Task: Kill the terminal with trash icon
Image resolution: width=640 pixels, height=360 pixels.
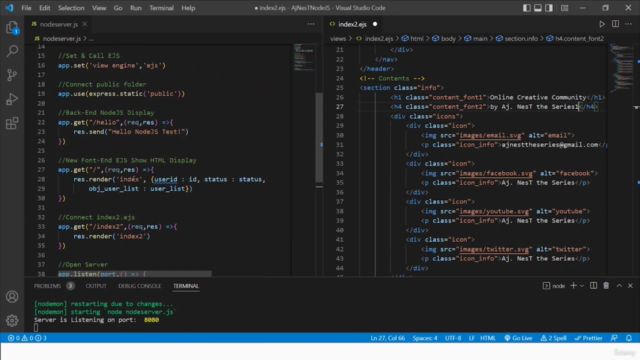Action: pos(606,286)
